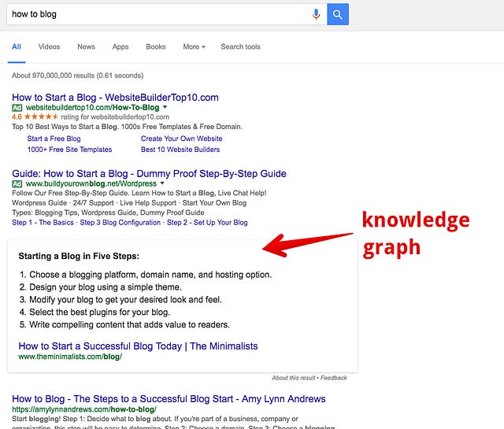This screenshot has width=504, height=429.
Task: Click step "Select the best plugins for your blog."
Action: click(x=100, y=312)
